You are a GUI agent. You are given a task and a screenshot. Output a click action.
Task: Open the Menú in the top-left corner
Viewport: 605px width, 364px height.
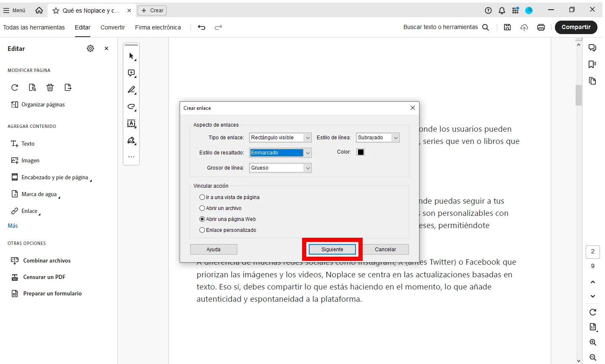(14, 10)
